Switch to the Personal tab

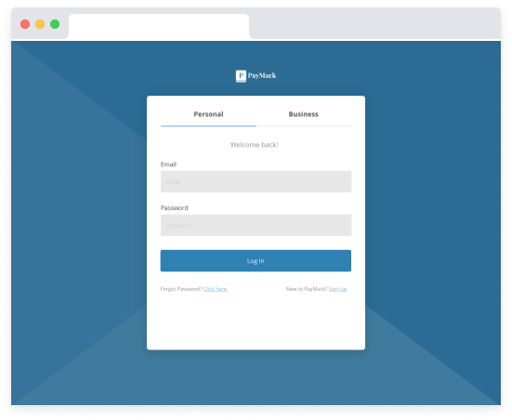click(208, 114)
